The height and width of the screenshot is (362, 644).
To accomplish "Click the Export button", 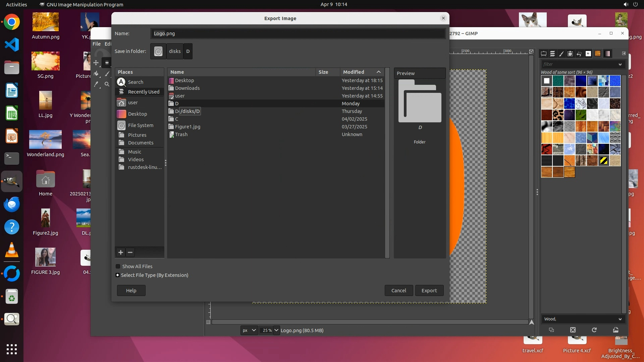I will point(429,291).
